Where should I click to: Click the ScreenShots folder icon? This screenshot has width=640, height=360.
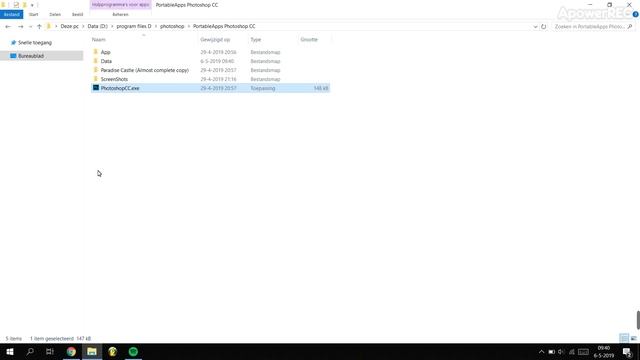coord(96,79)
